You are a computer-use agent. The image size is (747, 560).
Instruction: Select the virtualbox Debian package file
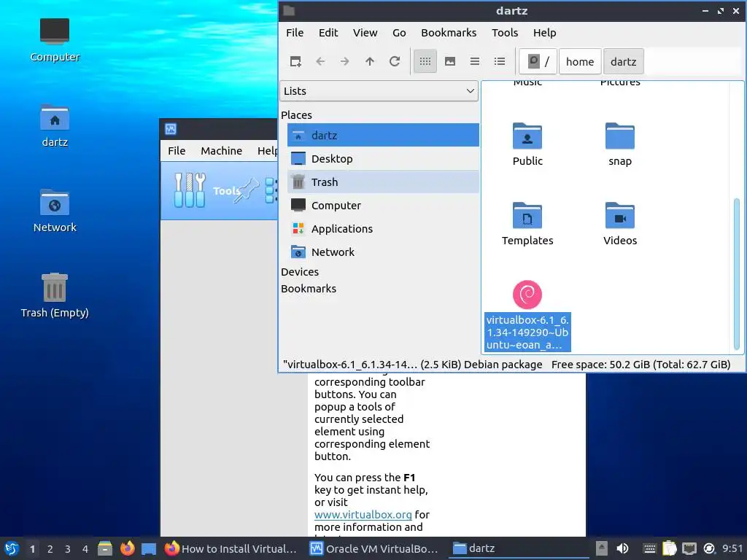[527, 315]
